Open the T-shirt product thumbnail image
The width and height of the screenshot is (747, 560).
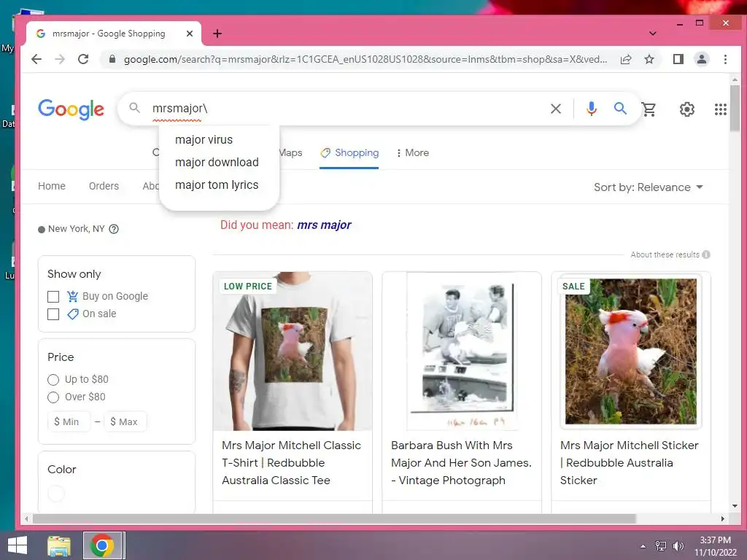pyautogui.click(x=293, y=351)
